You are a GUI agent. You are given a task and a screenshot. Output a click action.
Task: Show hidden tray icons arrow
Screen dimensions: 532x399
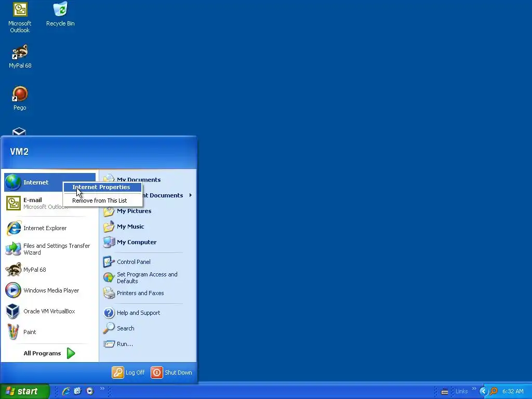[483, 391]
